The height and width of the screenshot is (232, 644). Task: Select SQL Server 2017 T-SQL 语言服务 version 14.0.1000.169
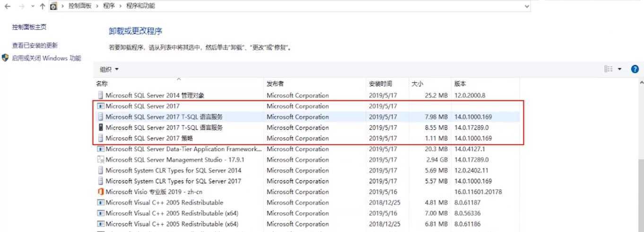point(164,116)
